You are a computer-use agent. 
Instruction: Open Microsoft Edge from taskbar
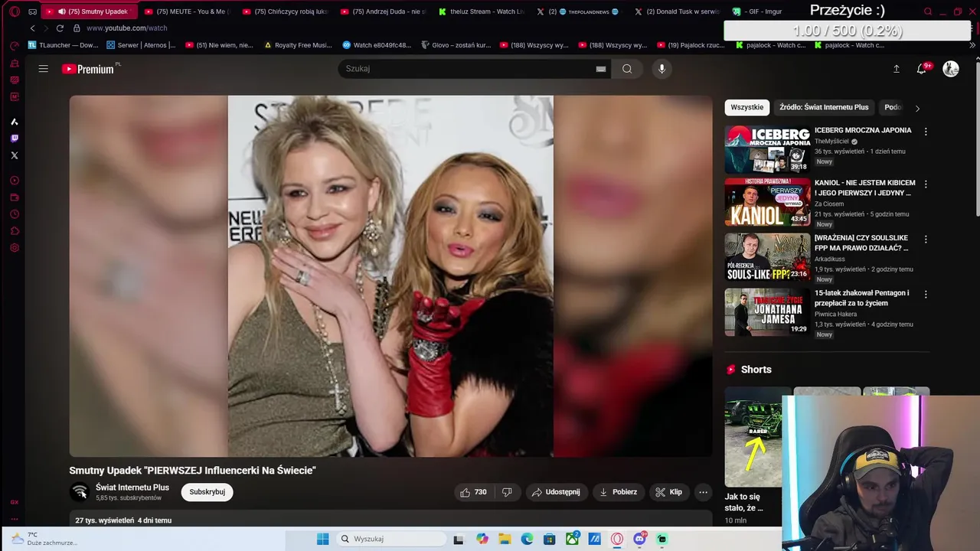pyautogui.click(x=527, y=539)
